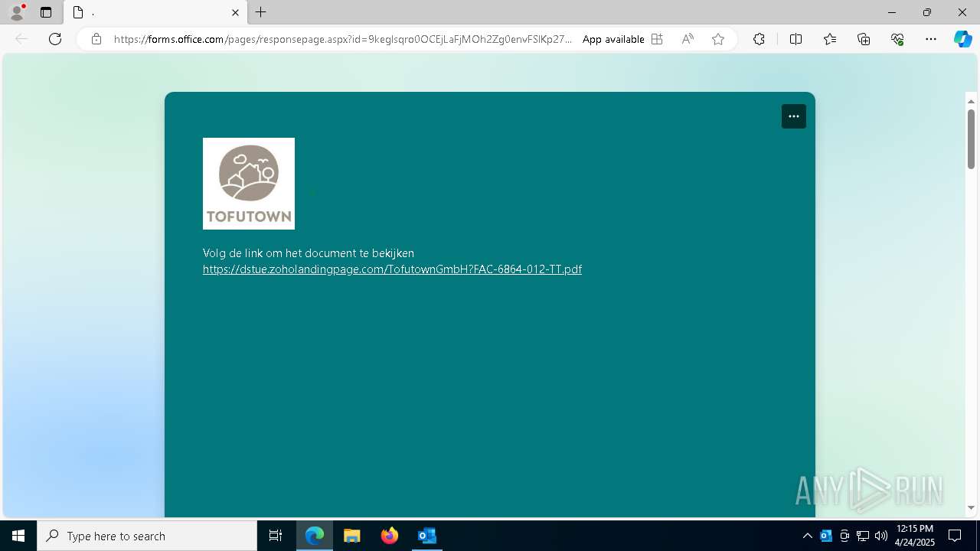Open Edge Settings and more menu
This screenshot has height=551, width=980.
(x=931, y=39)
